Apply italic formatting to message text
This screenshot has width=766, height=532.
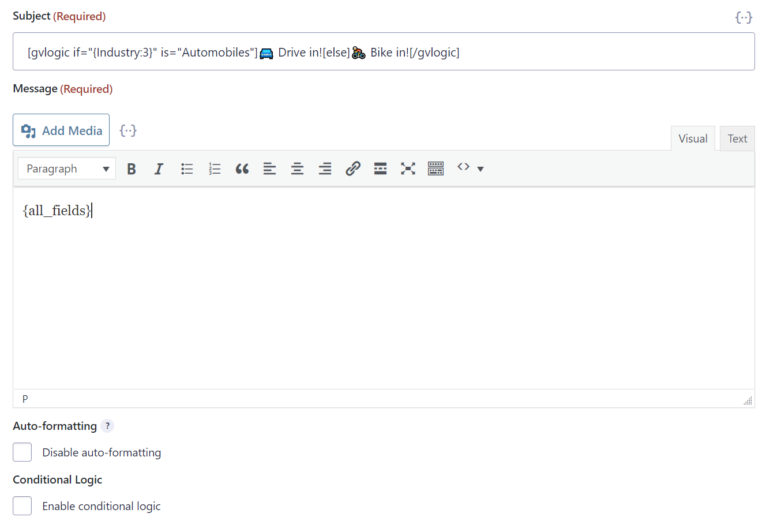click(159, 168)
